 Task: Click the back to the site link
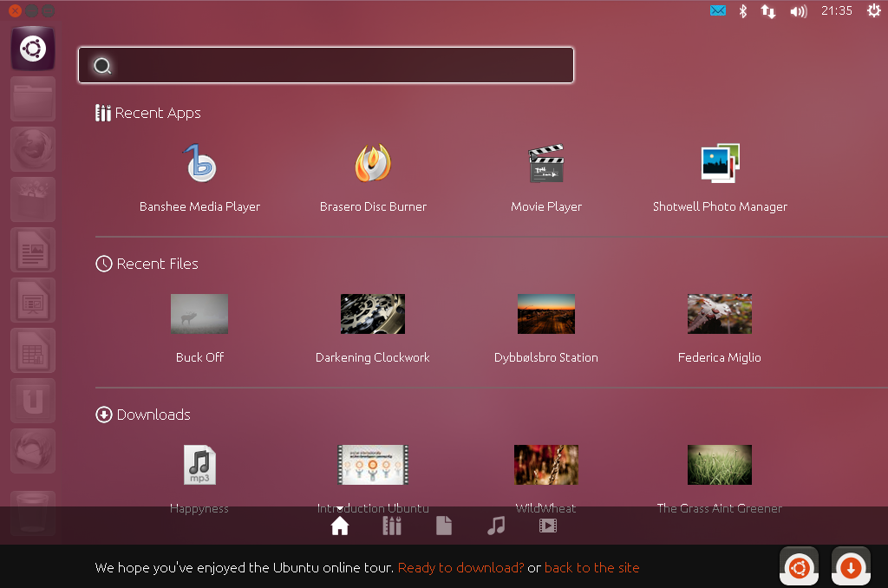point(592,567)
